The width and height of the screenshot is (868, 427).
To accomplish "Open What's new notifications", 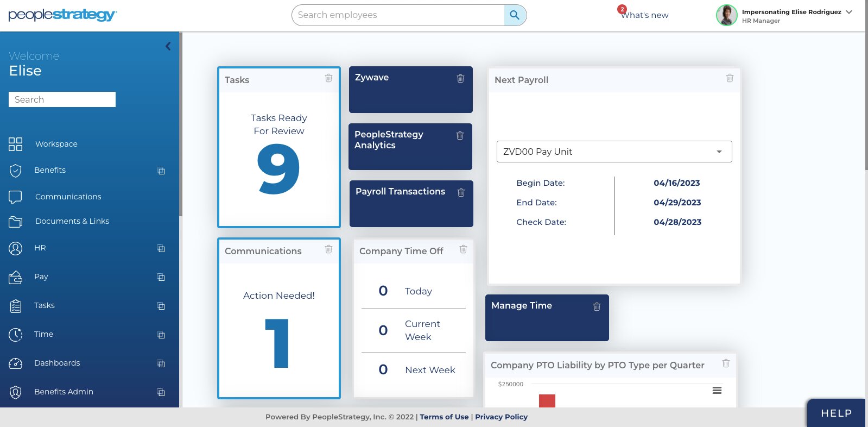I will [x=644, y=15].
